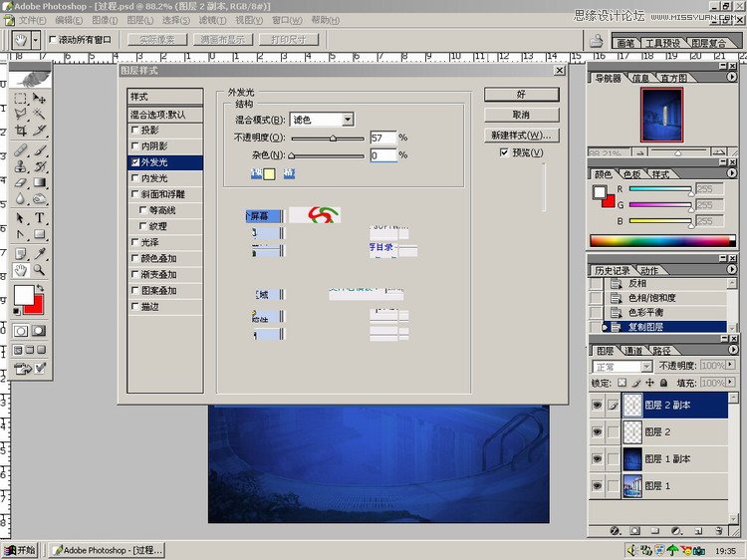
Task: Enable the 描边 stroke checkbox
Action: (135, 307)
